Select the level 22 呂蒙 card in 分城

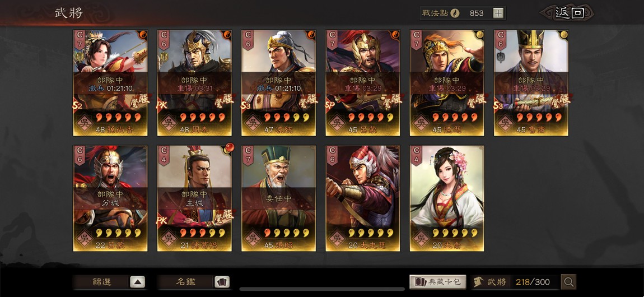pyautogui.click(x=110, y=198)
